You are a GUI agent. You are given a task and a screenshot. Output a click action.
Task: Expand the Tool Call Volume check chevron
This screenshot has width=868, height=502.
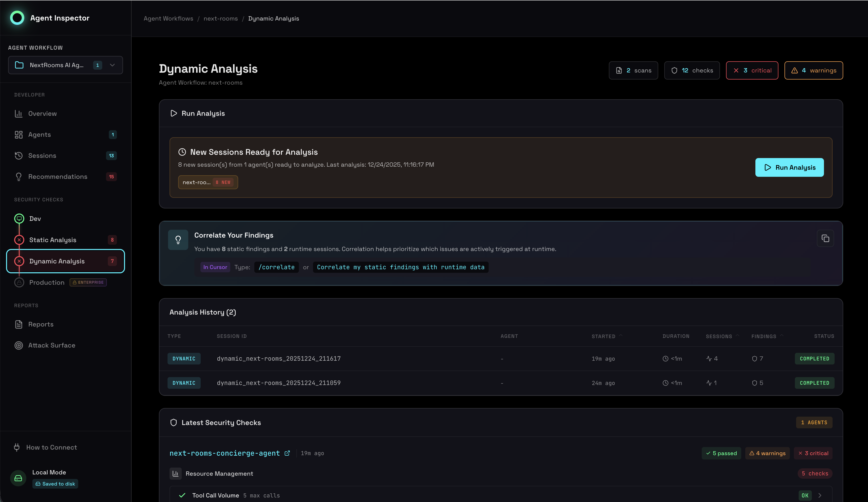pos(820,495)
